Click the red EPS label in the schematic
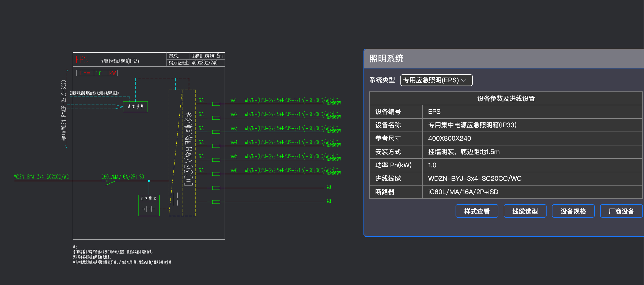Viewport: 644px width, 285px height. pyautogui.click(x=81, y=59)
